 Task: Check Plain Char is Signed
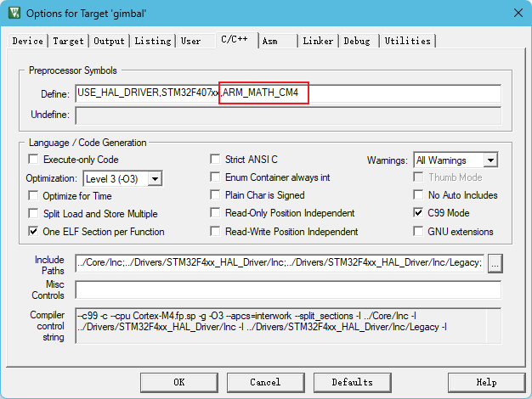point(215,195)
